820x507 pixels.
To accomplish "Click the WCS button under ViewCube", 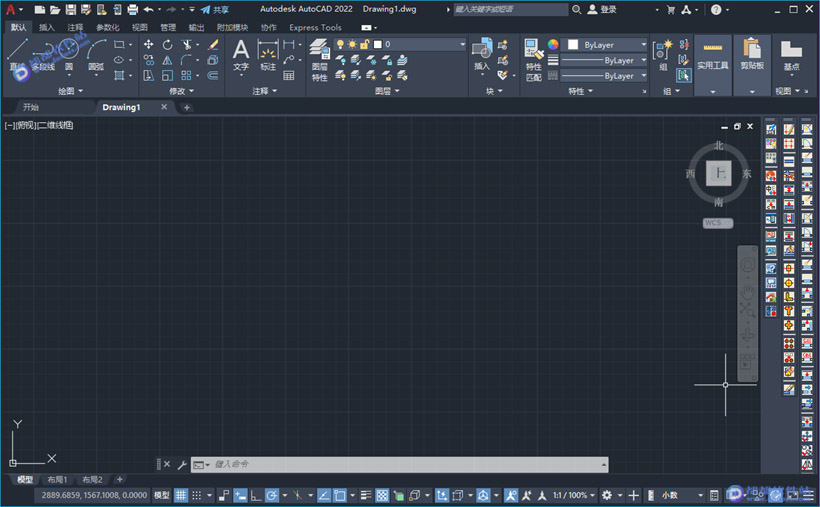I will pyautogui.click(x=718, y=223).
